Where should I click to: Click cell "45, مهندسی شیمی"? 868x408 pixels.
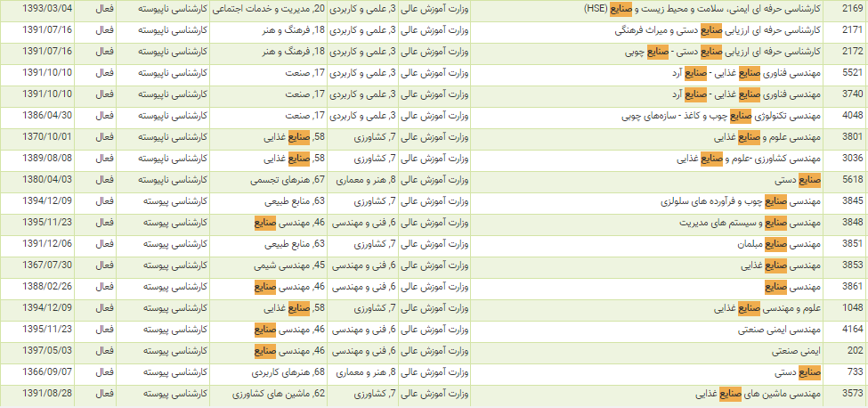tap(289, 265)
